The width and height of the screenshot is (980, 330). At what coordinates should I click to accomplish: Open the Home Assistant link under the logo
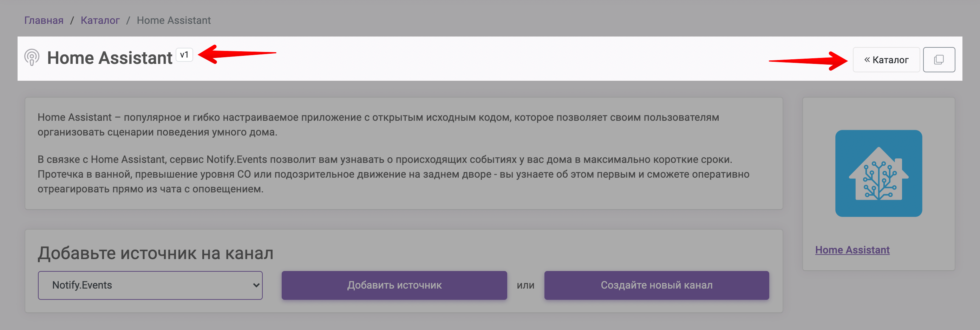click(852, 250)
